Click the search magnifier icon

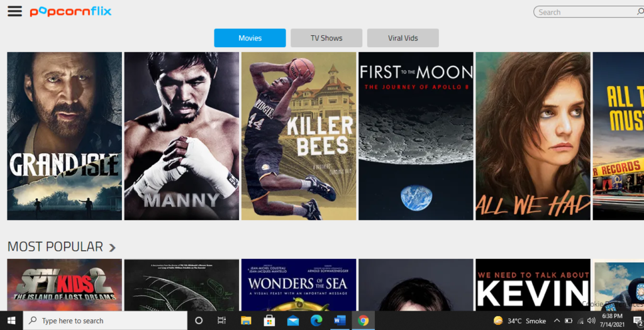coord(640,12)
